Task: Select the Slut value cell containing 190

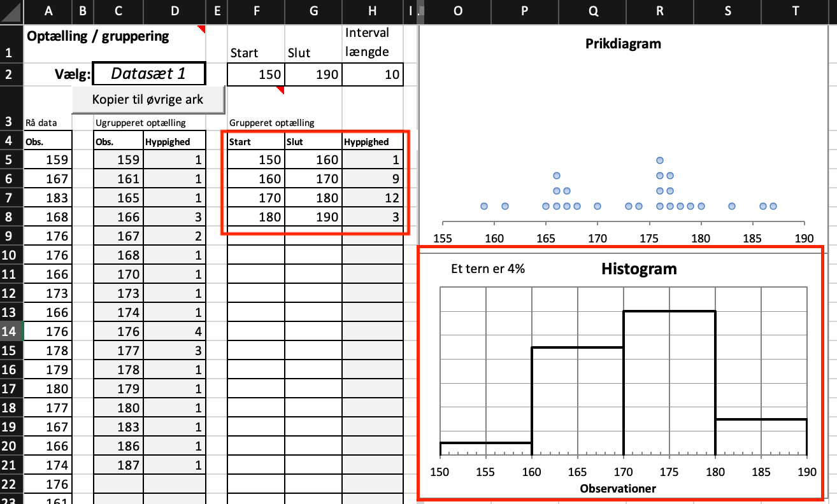Action: (x=313, y=74)
